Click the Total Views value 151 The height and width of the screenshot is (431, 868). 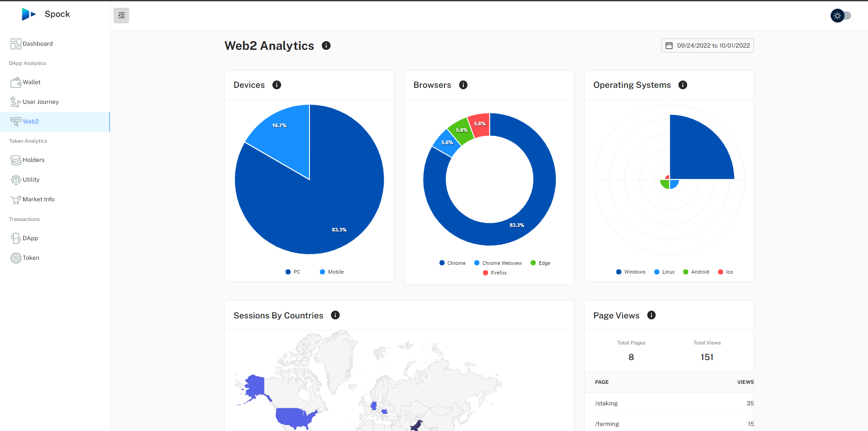pyautogui.click(x=707, y=357)
